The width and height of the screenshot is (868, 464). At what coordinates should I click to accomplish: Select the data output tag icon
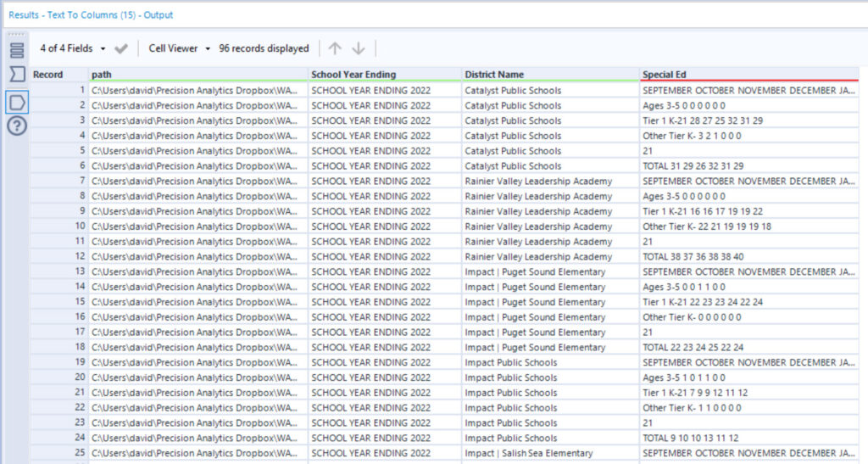click(x=17, y=103)
